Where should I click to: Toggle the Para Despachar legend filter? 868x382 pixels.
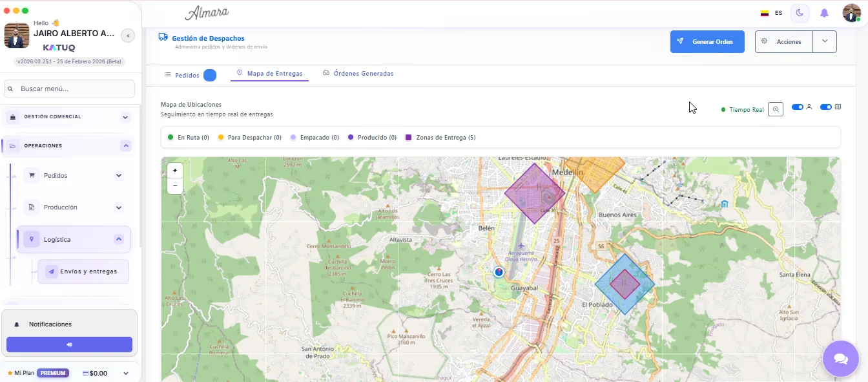250,138
